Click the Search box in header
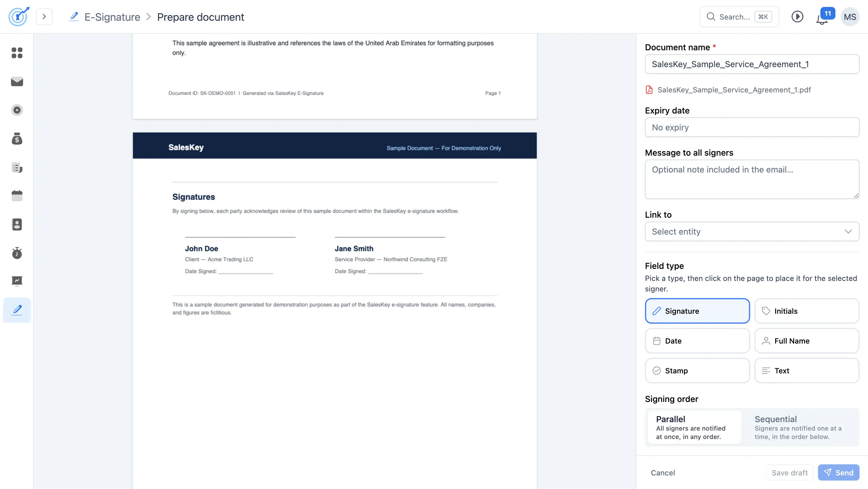 (739, 17)
